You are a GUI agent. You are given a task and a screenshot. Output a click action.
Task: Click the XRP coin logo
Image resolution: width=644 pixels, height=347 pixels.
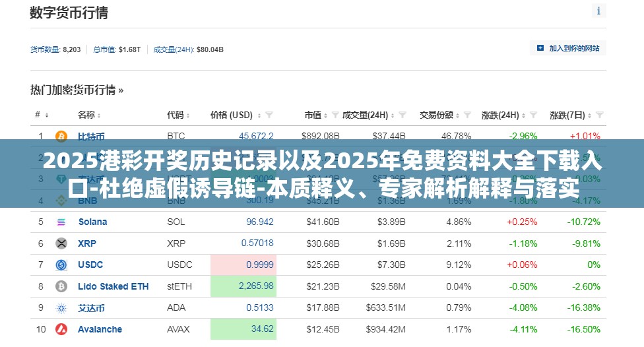(61, 243)
